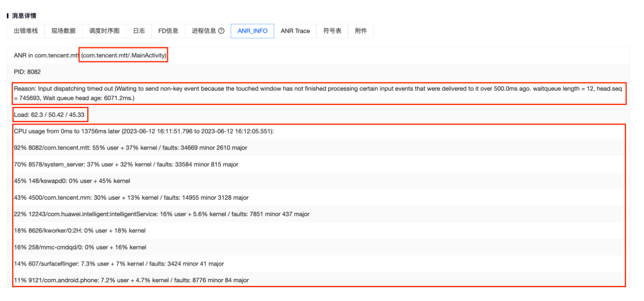
Task: Click the PID: 8082 row
Action: (x=27, y=72)
